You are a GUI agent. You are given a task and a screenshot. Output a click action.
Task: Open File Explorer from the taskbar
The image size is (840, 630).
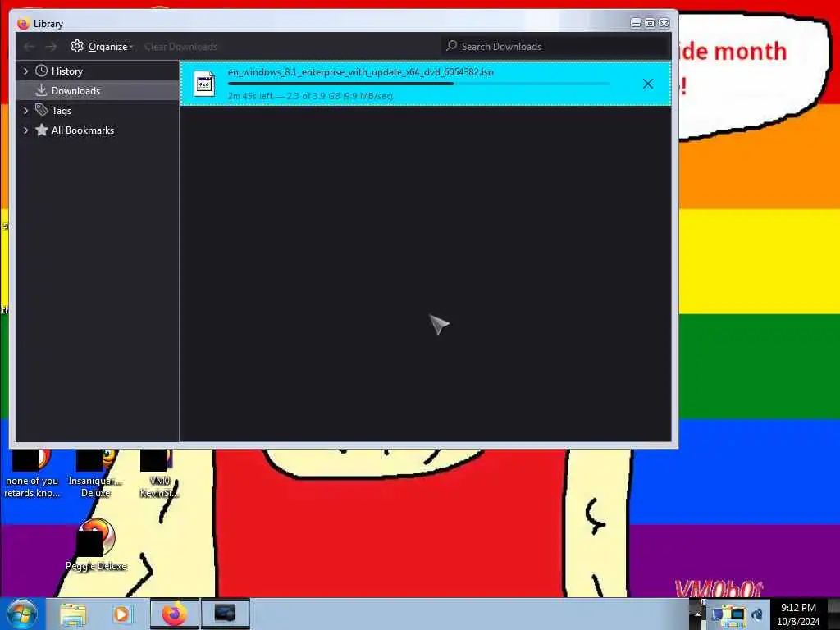coord(73,614)
